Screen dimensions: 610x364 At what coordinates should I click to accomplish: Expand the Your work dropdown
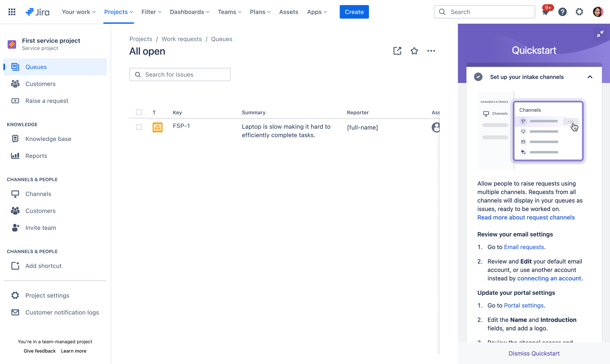pos(79,12)
